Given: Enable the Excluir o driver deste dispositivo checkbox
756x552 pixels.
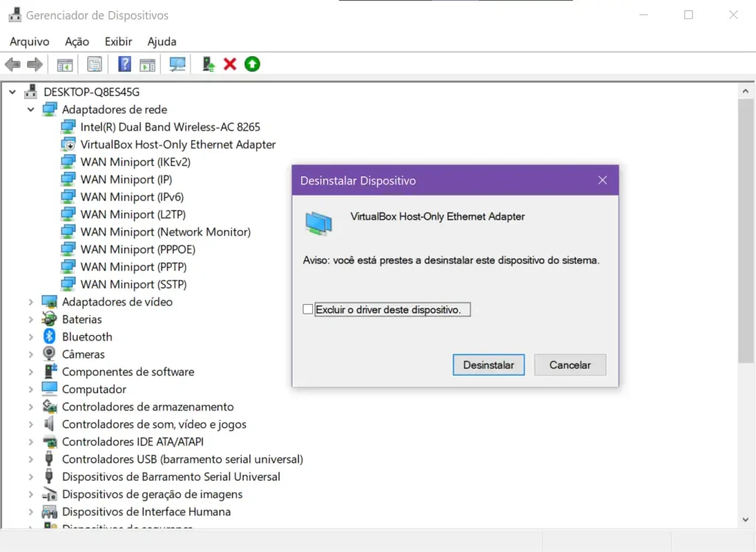Looking at the screenshot, I should point(307,309).
